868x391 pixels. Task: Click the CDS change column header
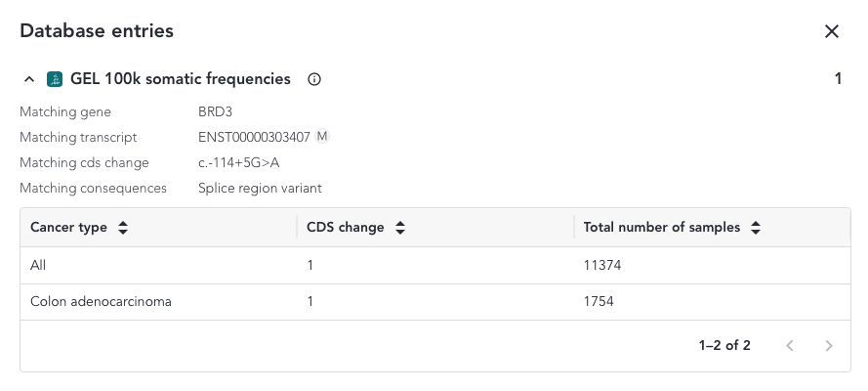pos(345,228)
